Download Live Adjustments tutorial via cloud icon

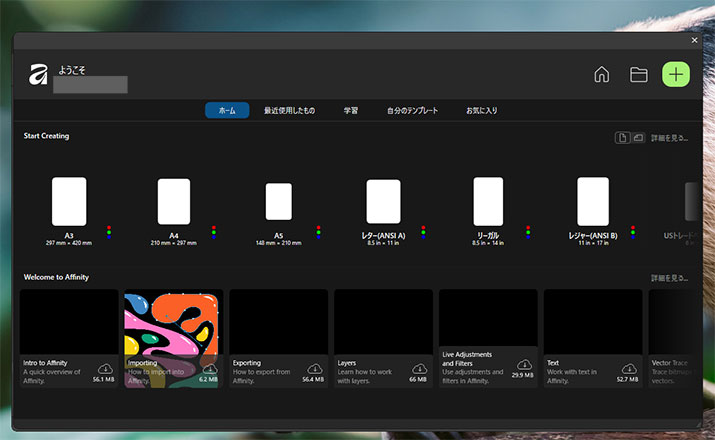pyautogui.click(x=524, y=365)
